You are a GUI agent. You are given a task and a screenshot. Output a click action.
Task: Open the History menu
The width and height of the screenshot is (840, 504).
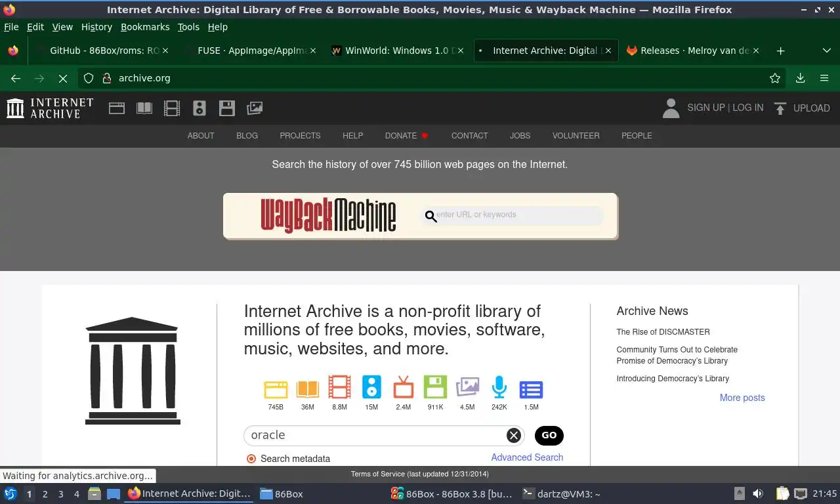coord(96,27)
